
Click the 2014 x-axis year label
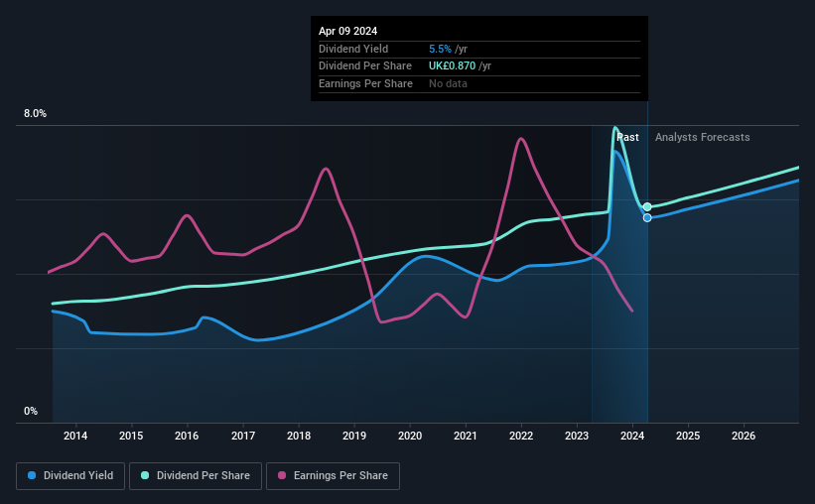pyautogui.click(x=75, y=436)
